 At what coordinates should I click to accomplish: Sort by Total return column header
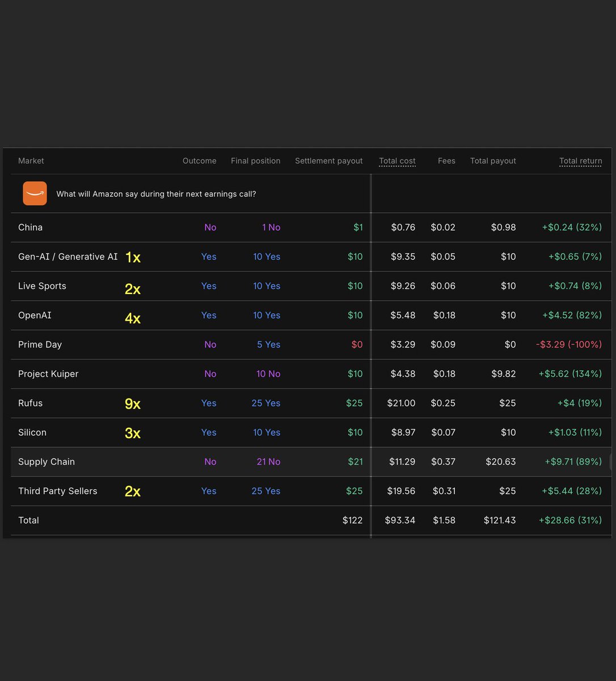click(x=580, y=161)
